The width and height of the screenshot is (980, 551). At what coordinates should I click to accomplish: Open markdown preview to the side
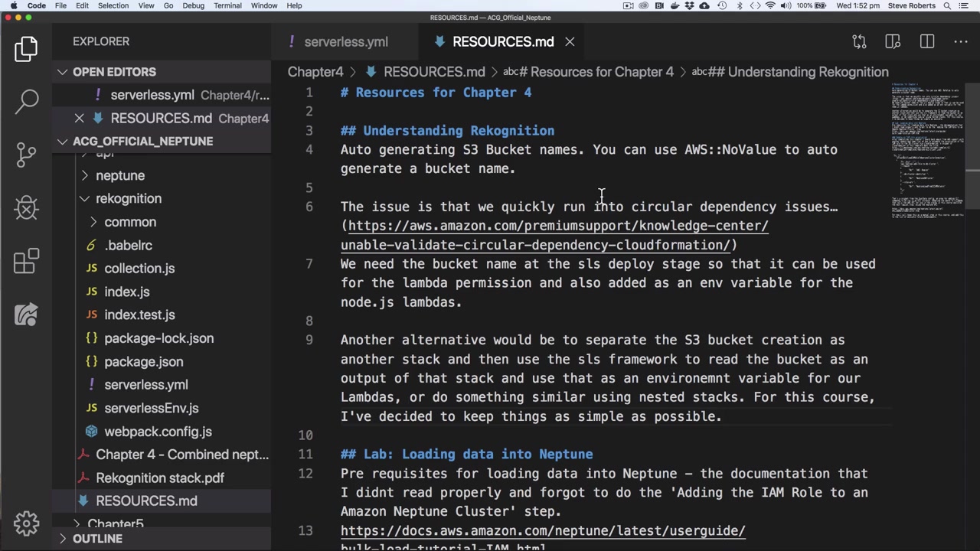893,41
